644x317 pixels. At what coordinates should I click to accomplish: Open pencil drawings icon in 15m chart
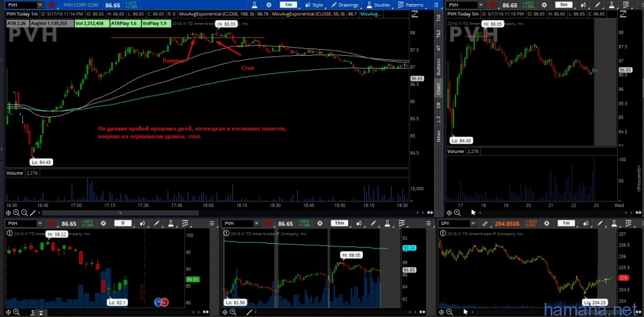374,223
